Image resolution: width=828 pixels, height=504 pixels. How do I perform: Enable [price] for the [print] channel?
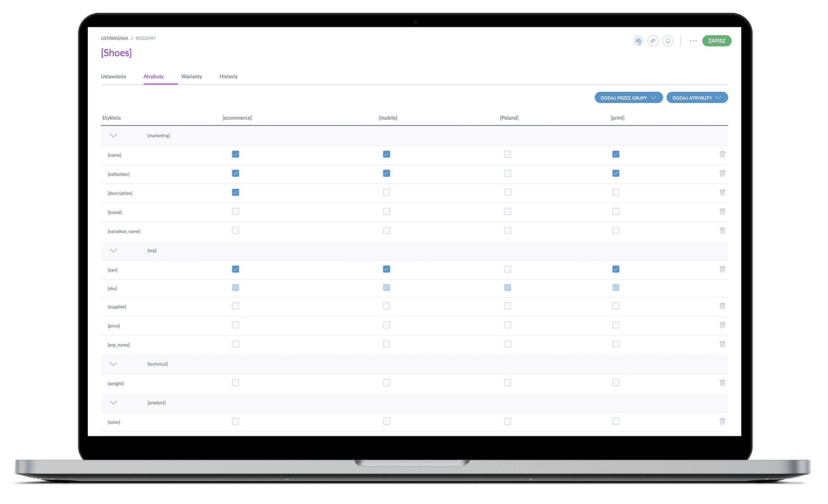[615, 325]
